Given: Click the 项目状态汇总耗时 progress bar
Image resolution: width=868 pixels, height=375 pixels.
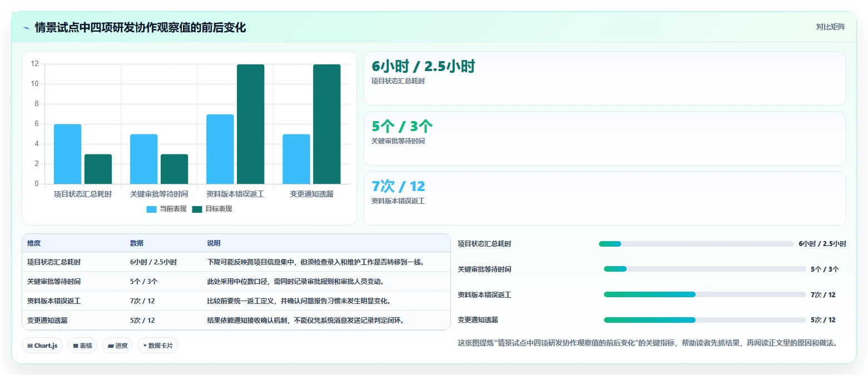Looking at the screenshot, I should click(696, 244).
